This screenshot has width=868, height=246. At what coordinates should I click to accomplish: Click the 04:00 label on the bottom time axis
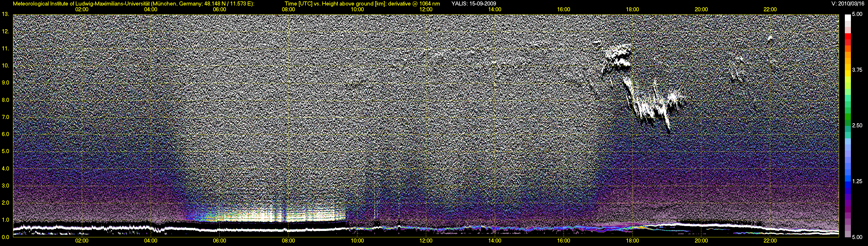point(151,241)
